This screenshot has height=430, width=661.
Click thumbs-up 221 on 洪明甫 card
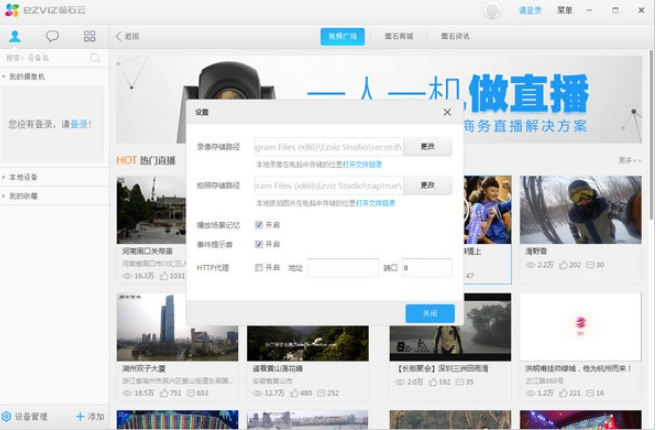pyautogui.click(x=563, y=393)
